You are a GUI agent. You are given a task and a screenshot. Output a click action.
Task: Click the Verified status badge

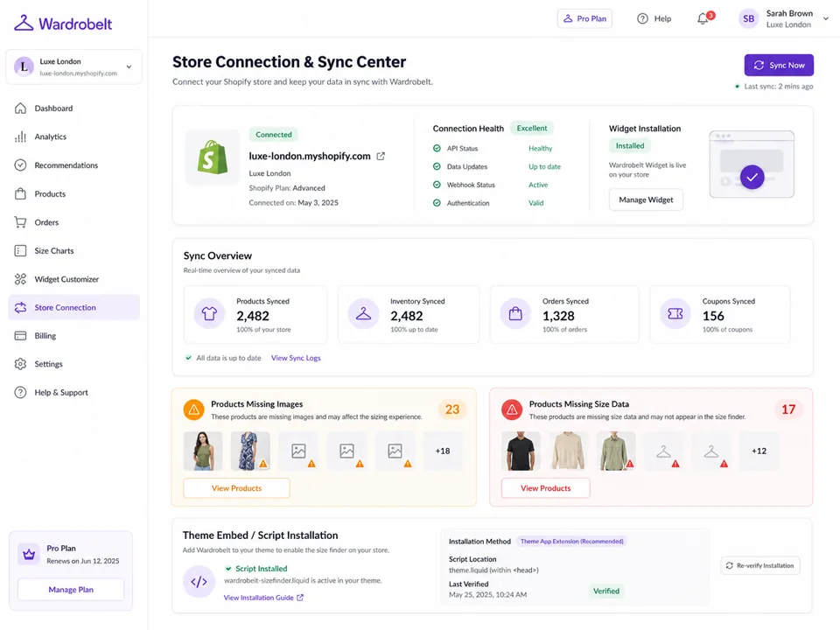point(605,591)
